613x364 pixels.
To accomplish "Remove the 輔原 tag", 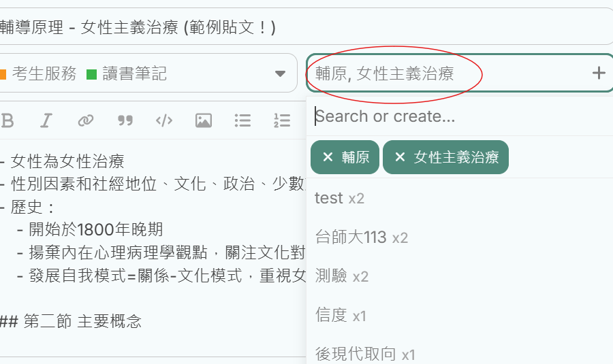I will tap(328, 157).
